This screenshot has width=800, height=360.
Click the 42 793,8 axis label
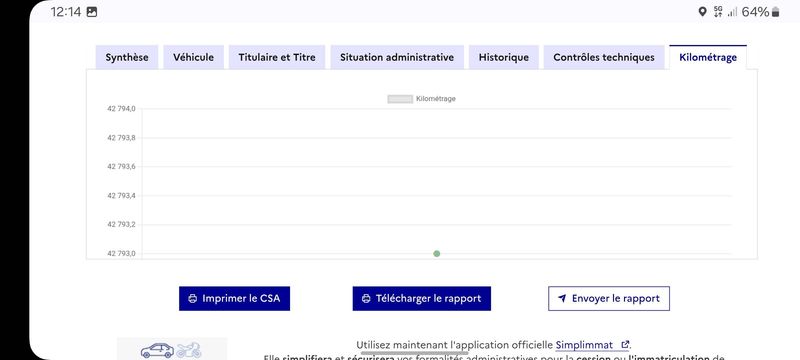(121, 138)
